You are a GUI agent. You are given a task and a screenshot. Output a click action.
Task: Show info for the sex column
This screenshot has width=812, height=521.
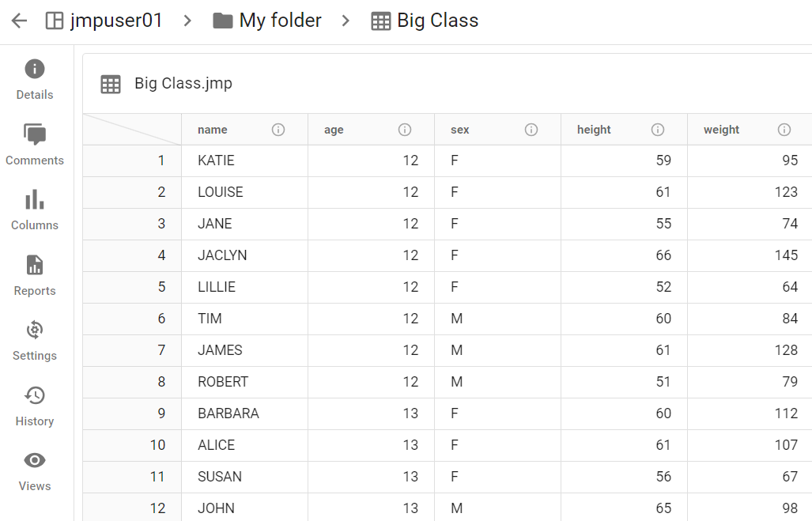[x=531, y=129]
